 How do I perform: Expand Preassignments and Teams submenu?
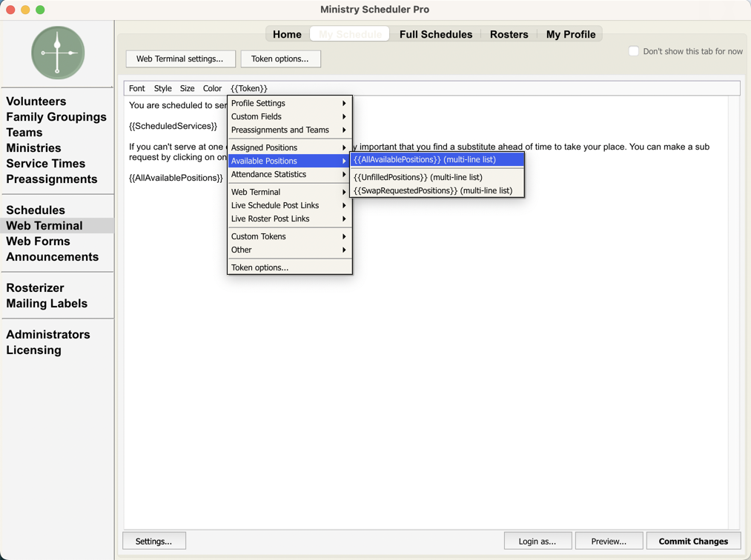pyautogui.click(x=290, y=130)
